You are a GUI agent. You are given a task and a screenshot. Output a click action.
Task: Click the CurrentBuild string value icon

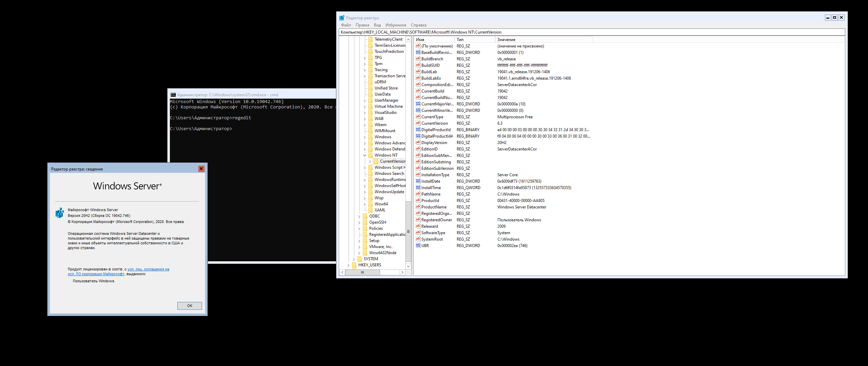(418, 91)
